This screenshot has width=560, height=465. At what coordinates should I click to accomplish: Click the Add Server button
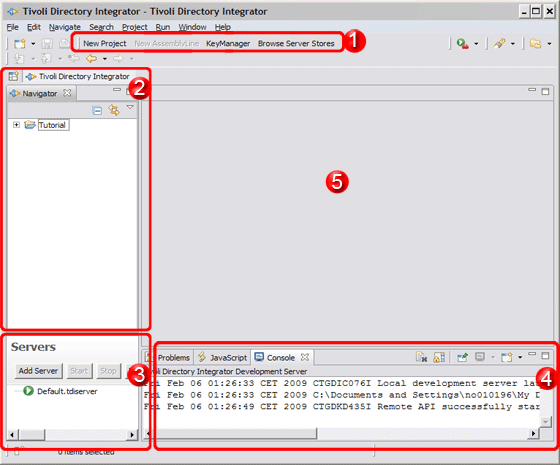point(38,371)
